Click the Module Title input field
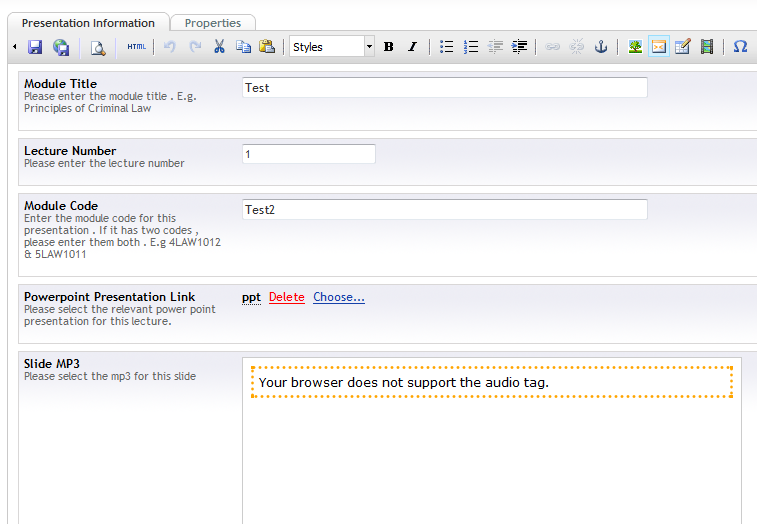 coord(445,87)
